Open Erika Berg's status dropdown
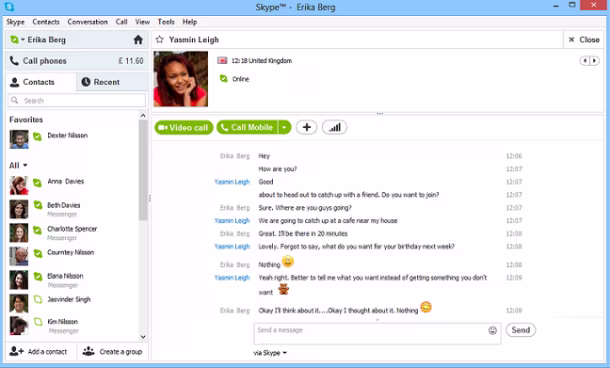 (x=18, y=40)
